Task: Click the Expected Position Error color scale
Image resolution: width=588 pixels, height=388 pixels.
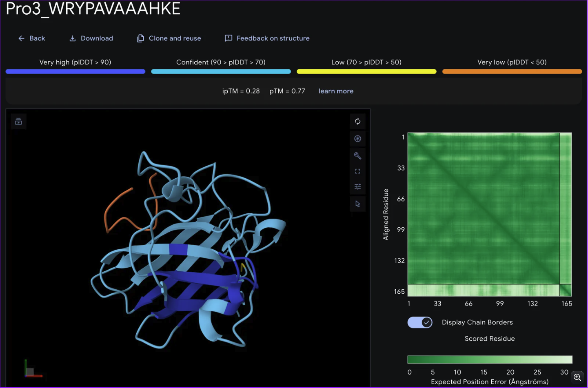Action: coord(490,359)
